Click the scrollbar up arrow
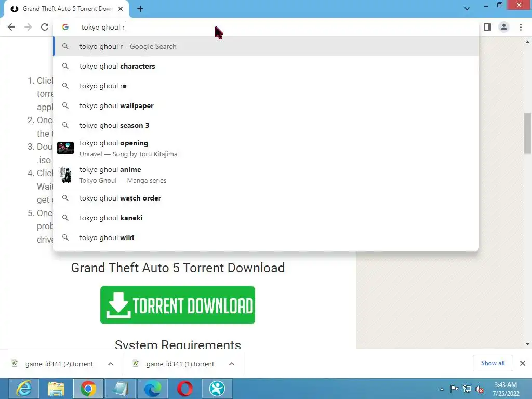532x399 pixels. [x=528, y=42]
